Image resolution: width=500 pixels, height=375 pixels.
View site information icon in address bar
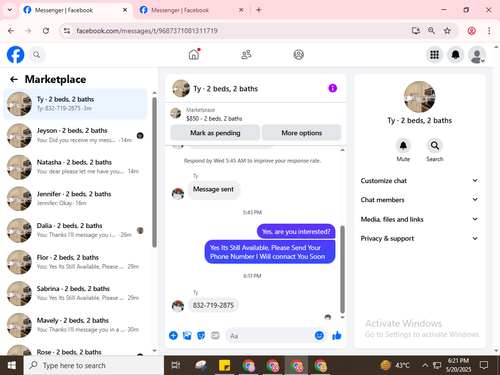coord(67,31)
